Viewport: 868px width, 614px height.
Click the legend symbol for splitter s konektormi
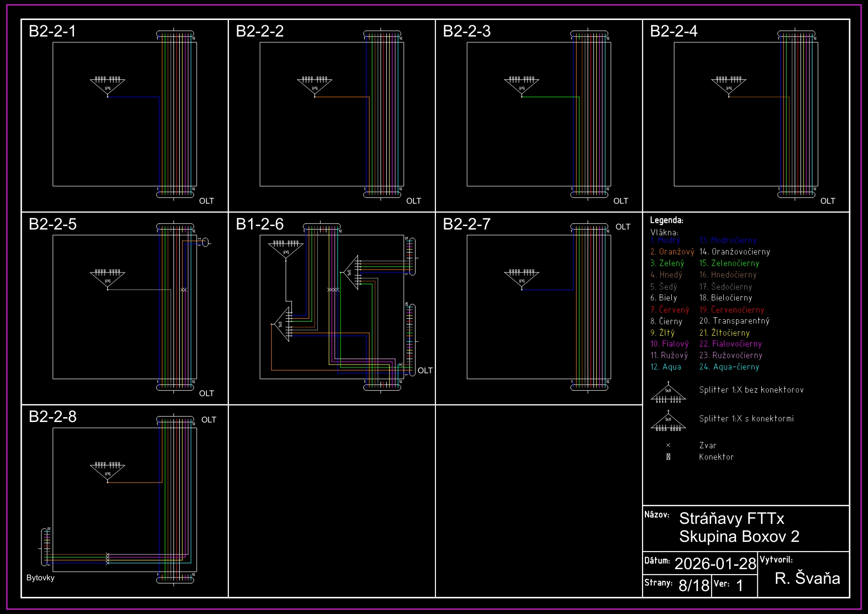[668, 422]
